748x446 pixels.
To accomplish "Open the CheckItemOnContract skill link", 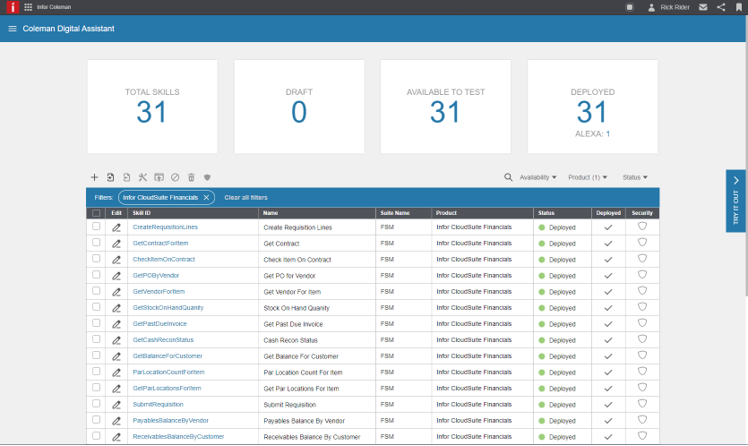I will click(x=164, y=259).
